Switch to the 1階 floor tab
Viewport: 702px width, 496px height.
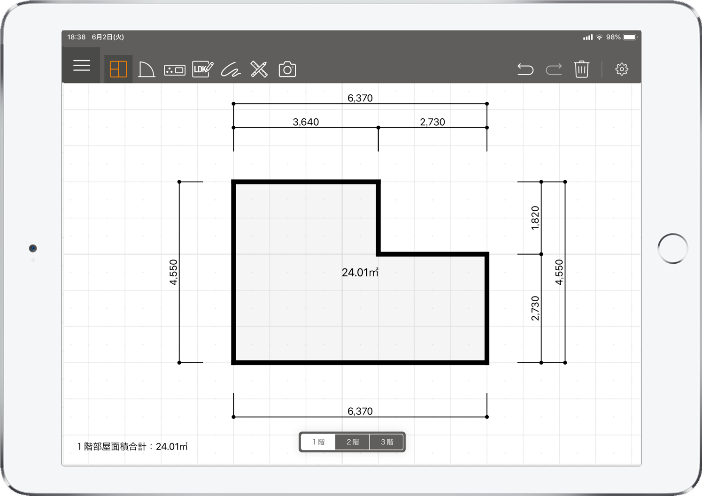click(318, 442)
